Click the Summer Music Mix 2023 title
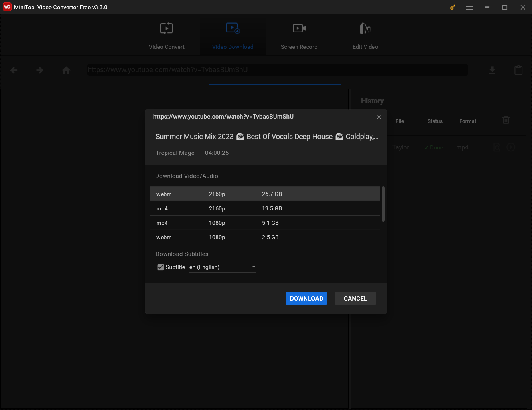 pos(267,137)
